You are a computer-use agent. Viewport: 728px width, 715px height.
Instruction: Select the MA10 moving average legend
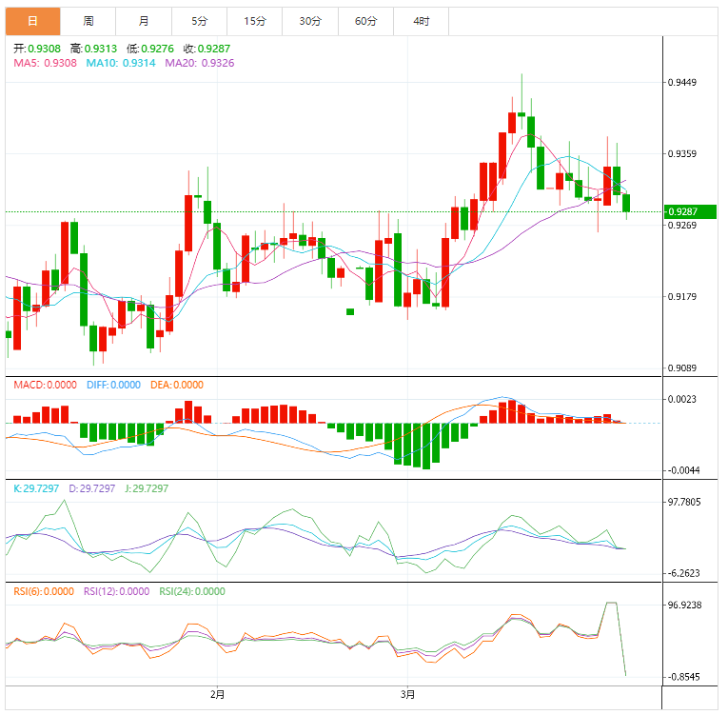click(121, 63)
